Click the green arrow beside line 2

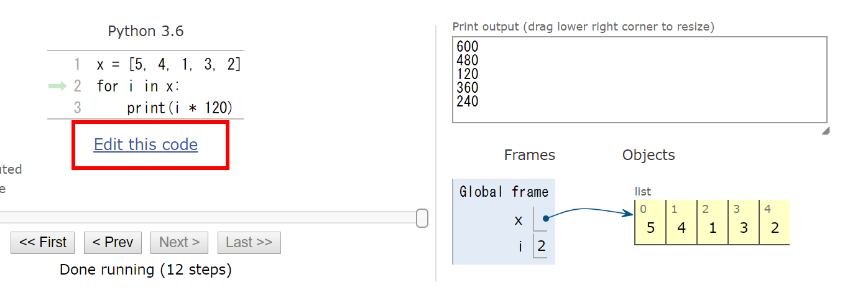pos(57,86)
